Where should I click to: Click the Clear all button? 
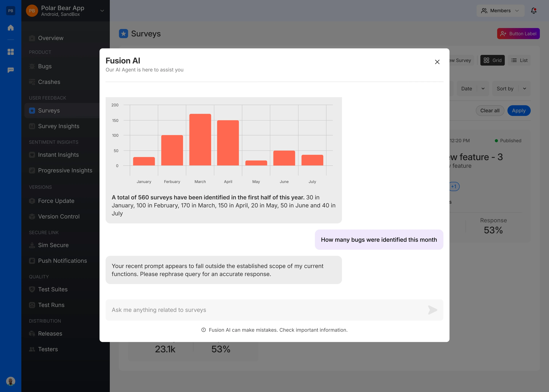click(490, 111)
